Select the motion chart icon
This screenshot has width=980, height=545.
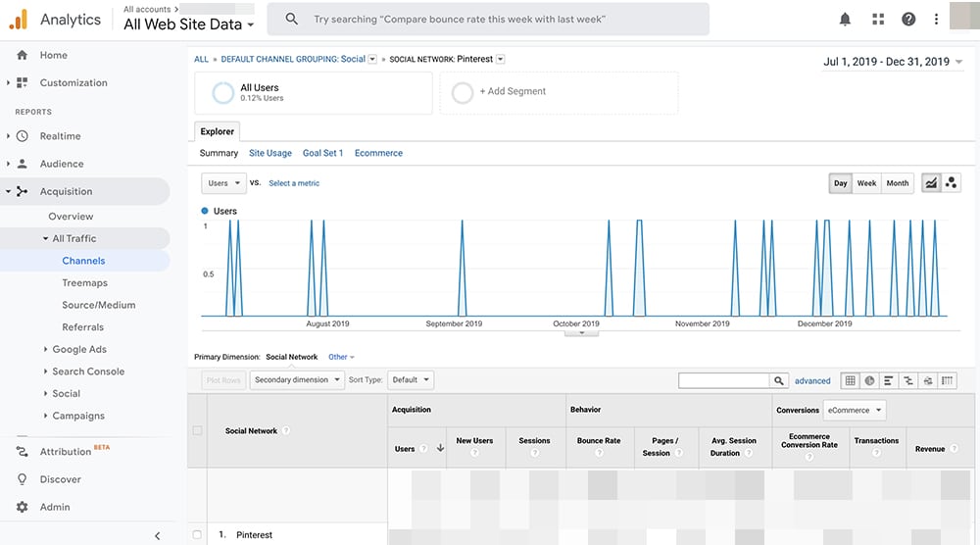(951, 183)
